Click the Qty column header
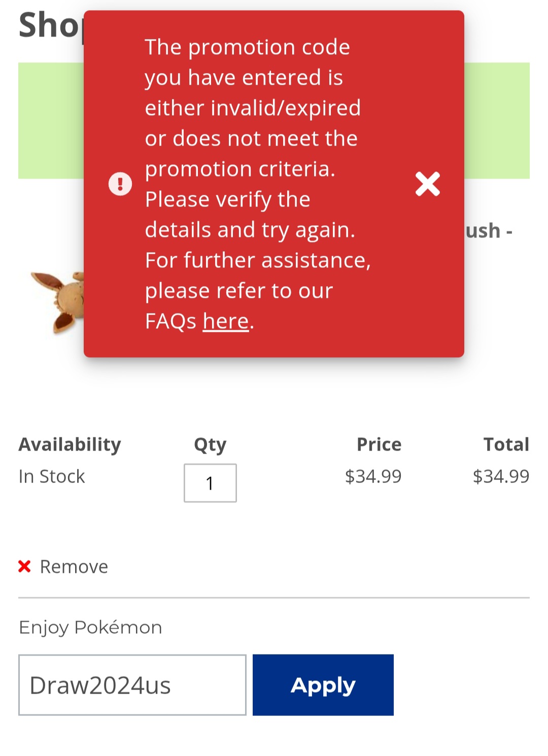The width and height of the screenshot is (548, 756). (x=210, y=444)
